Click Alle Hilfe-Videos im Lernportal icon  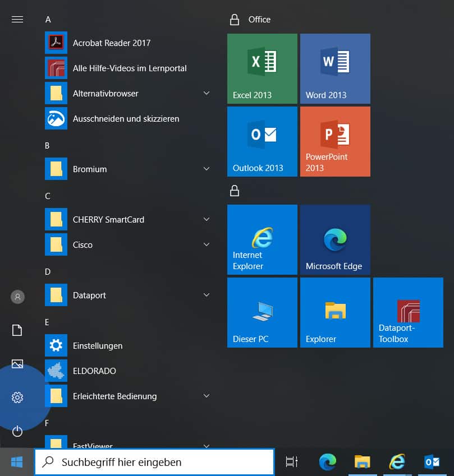56,68
